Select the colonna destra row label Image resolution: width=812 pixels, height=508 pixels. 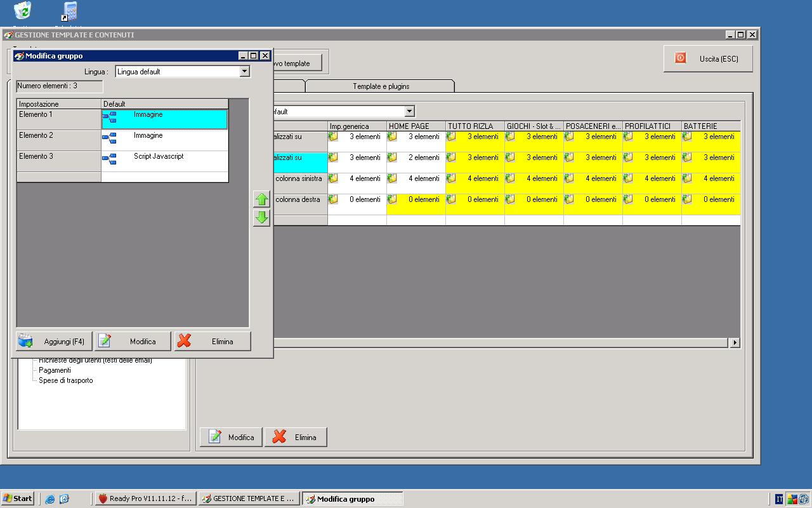coord(298,200)
